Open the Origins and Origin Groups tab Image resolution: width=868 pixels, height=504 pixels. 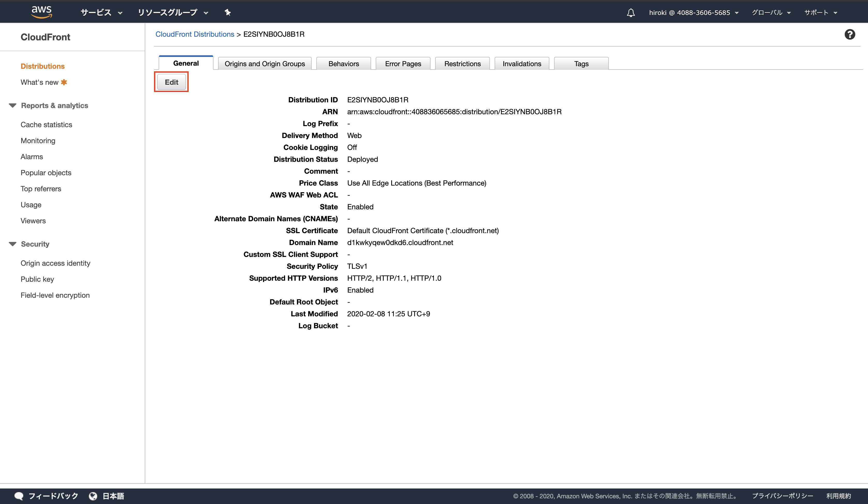[265, 64]
